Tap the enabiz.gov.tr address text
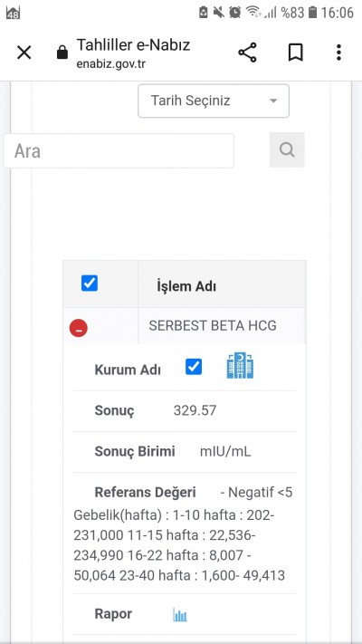 coord(110,64)
